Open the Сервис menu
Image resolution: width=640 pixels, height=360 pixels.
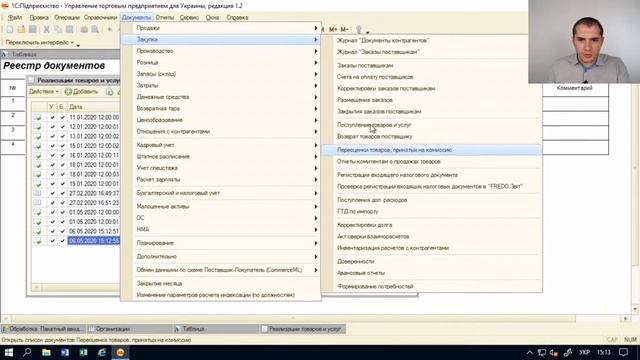[189, 18]
